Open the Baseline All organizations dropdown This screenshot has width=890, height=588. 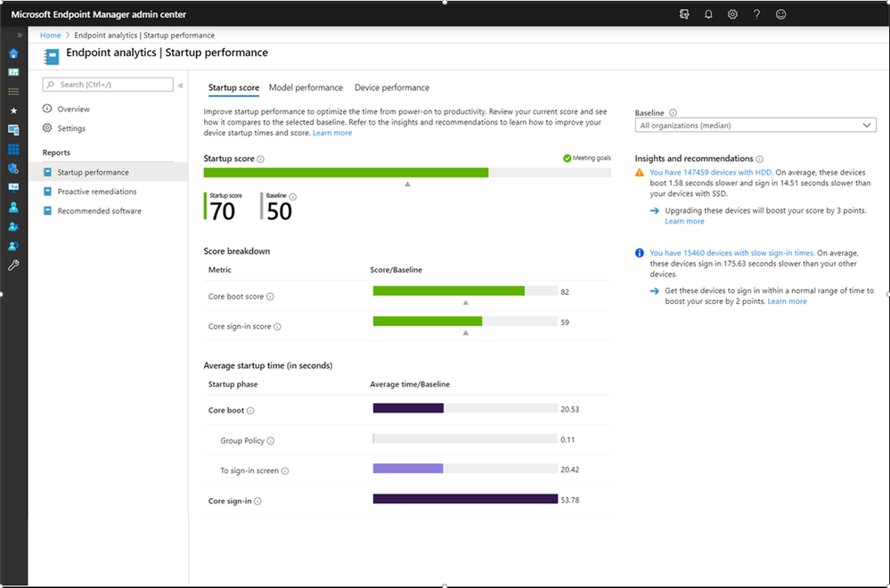click(755, 125)
